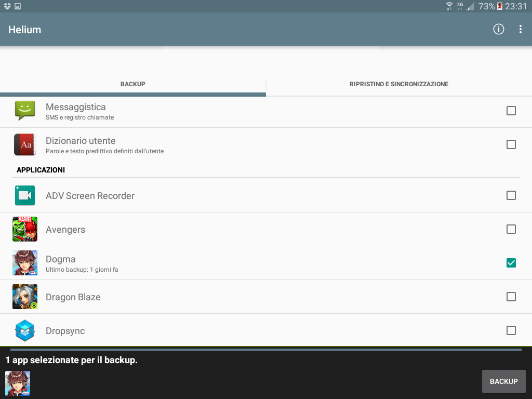532x399 pixels.
Task: Open the three-dot overflow menu
Action: (x=521, y=29)
